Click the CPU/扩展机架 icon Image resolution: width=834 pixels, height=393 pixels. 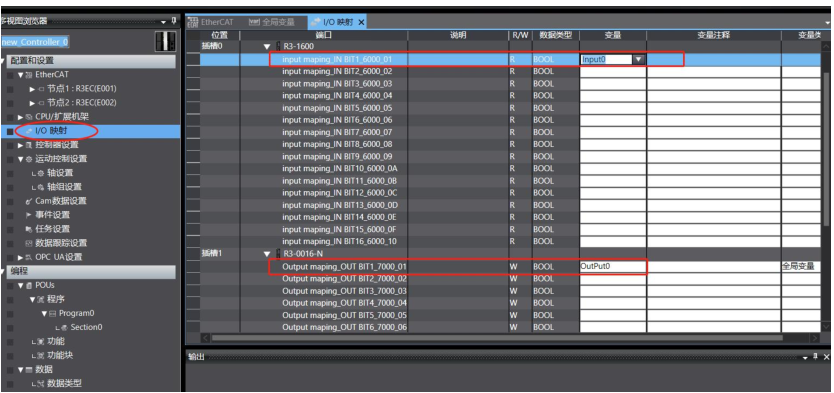(x=29, y=116)
